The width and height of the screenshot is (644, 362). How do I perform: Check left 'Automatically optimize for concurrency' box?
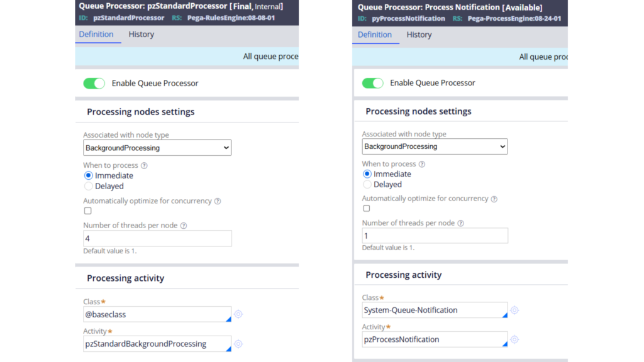point(88,211)
